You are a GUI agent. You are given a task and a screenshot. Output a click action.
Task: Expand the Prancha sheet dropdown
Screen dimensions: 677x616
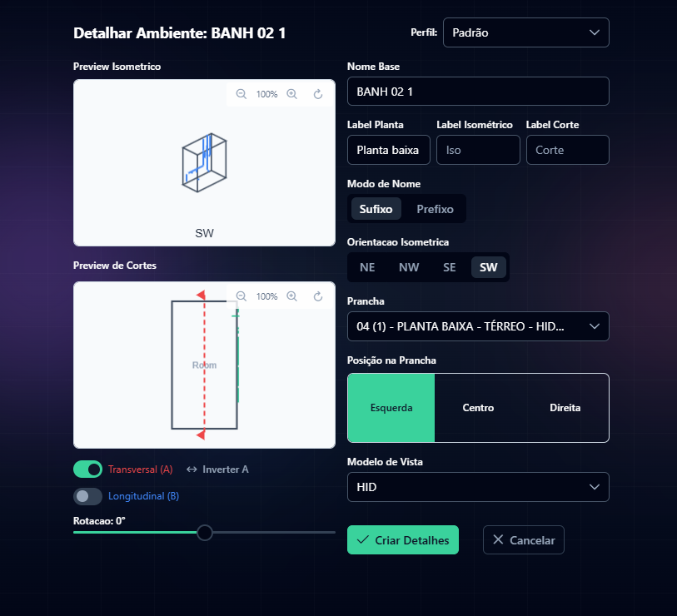tap(478, 326)
